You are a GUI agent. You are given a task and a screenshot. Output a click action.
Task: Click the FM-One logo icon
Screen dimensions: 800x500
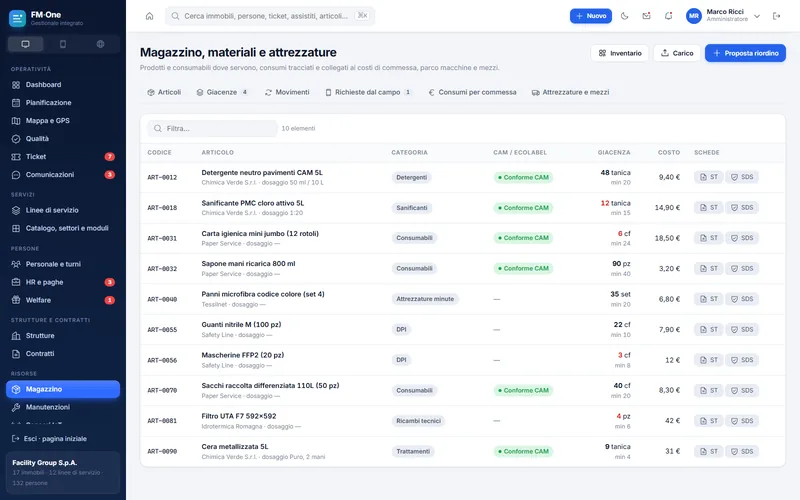click(x=17, y=18)
